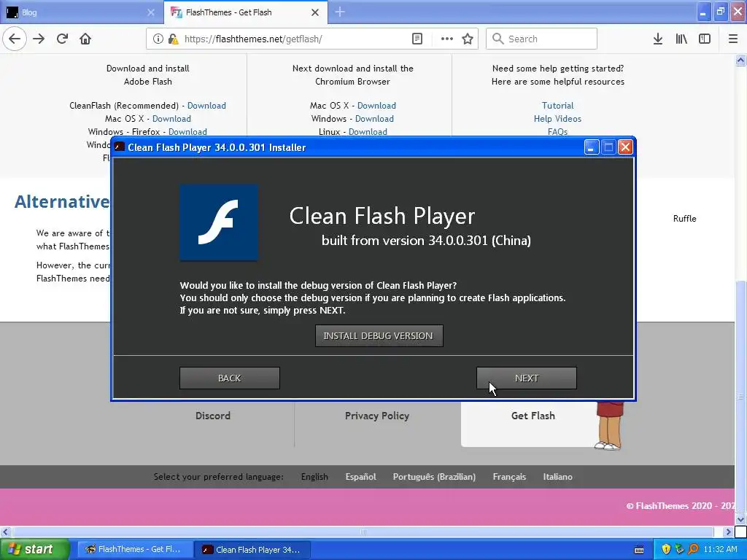Click vertical scrollbar up arrow
The height and width of the screenshot is (560, 747).
click(740, 60)
